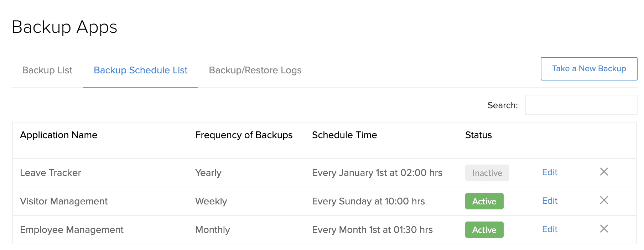The image size is (644, 250).
Task: Select the Backup Schedule List tab
Action: coord(140,70)
